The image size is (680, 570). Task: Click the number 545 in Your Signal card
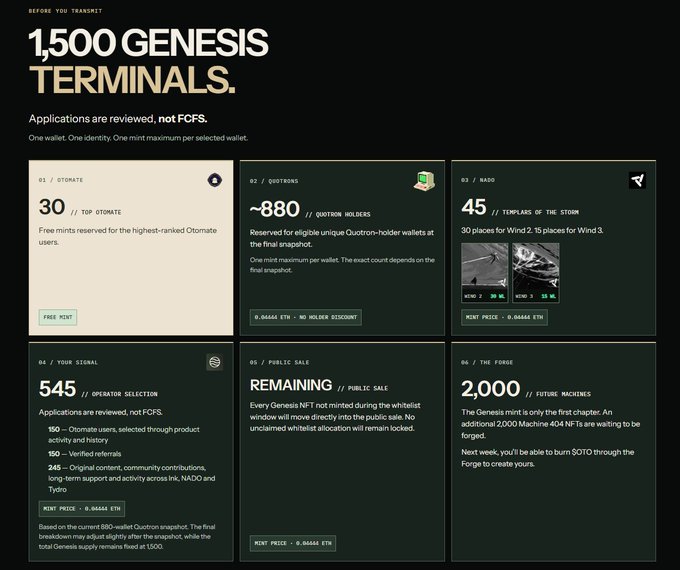(57, 389)
